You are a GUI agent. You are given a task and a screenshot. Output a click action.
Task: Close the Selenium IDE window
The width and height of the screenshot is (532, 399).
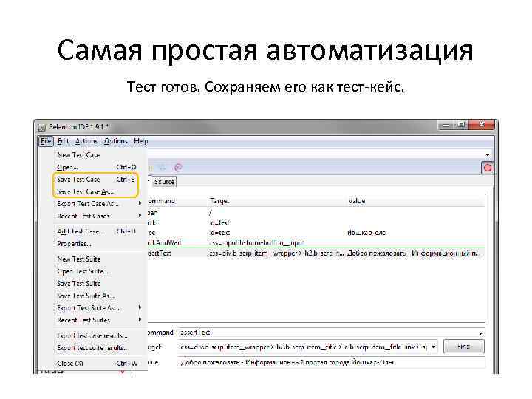pos(481,125)
